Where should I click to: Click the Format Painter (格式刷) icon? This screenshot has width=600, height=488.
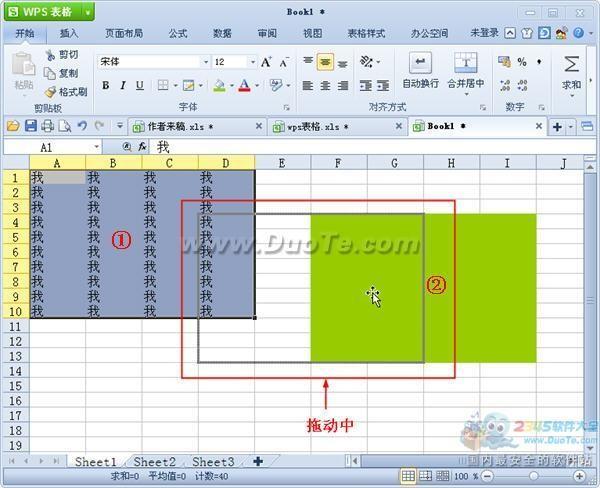point(50,91)
